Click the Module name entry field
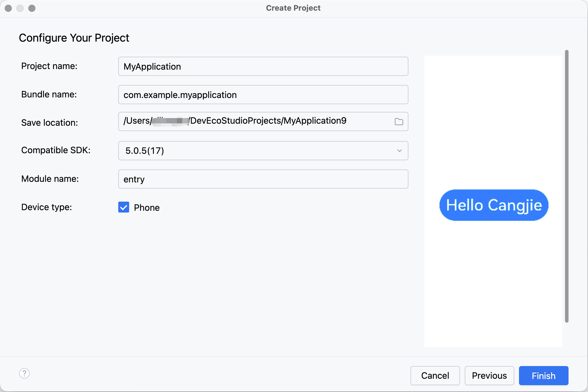The image size is (588, 392). [x=263, y=179]
